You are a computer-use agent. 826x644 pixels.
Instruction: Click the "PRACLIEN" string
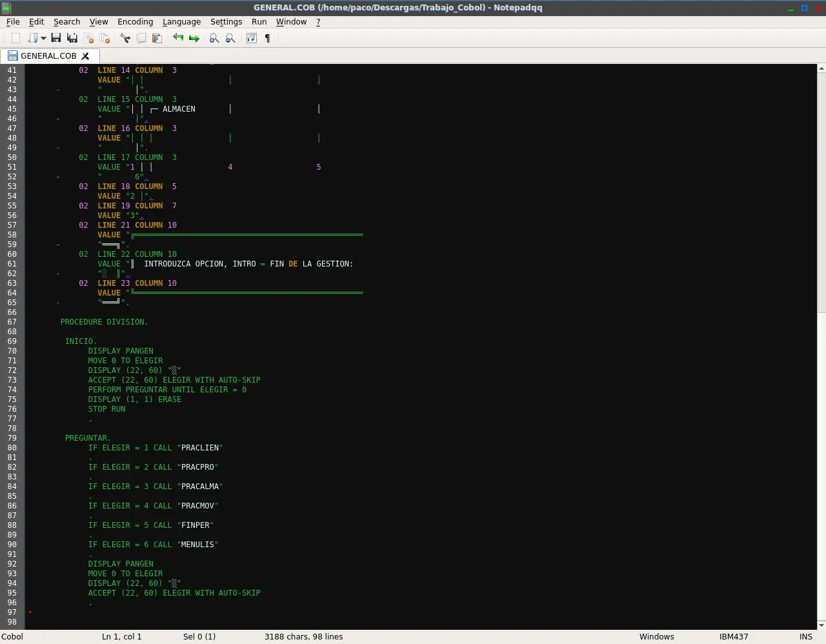pyautogui.click(x=200, y=448)
